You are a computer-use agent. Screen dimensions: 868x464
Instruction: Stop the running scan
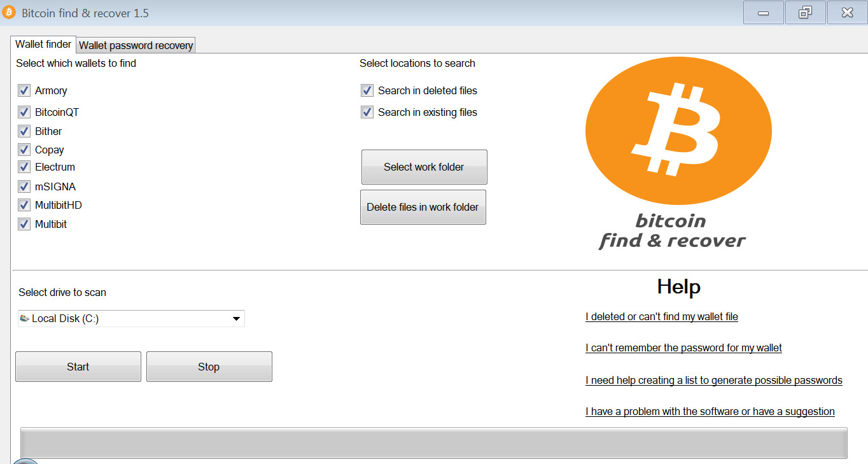click(209, 367)
